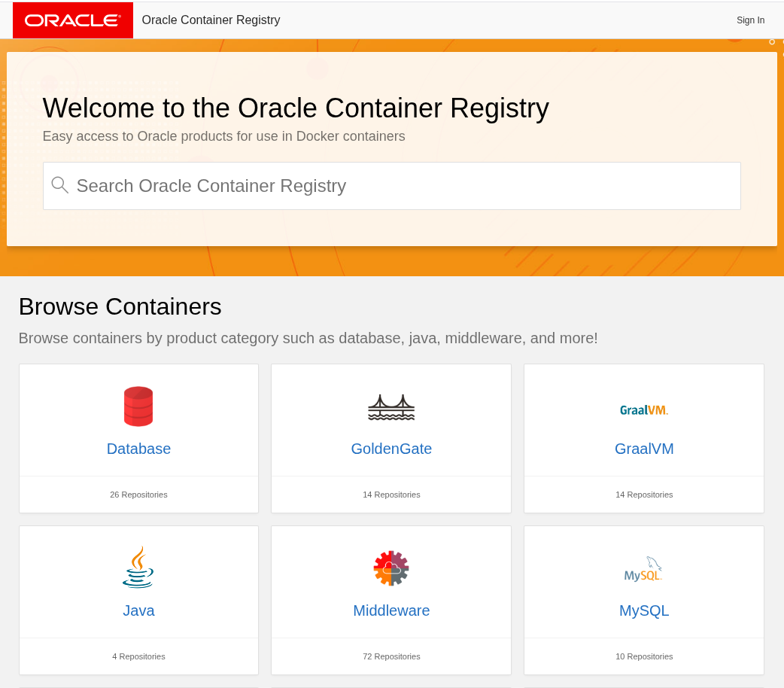Open the GraalVM category link
Viewport: 784px width, 688px height.
point(644,449)
